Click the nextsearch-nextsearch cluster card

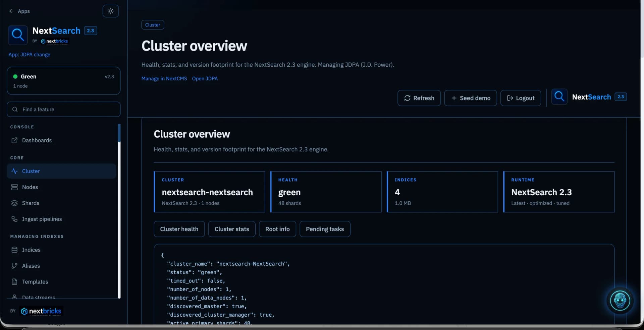point(209,192)
